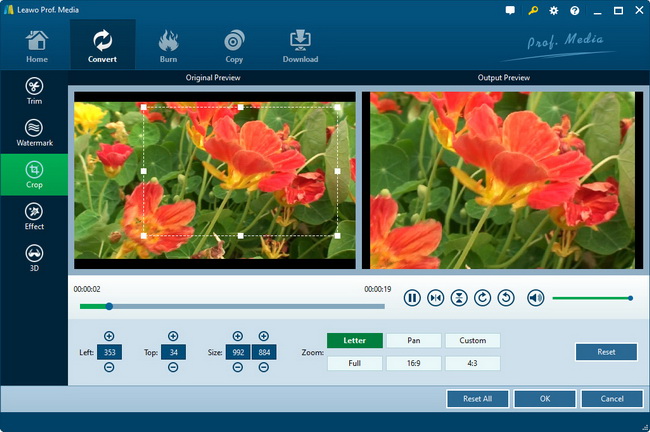The image size is (650, 432).
Task: Select 16:9 zoom ratio
Action: coord(414,363)
